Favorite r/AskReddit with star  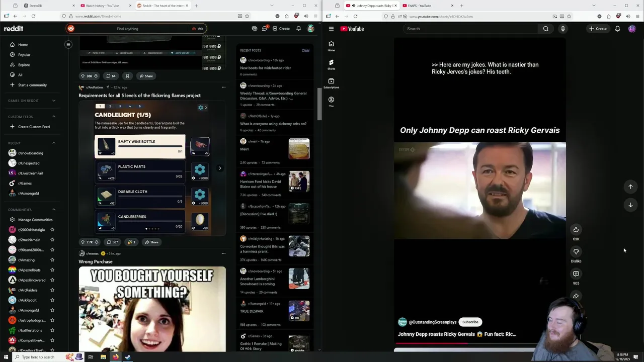click(x=52, y=300)
